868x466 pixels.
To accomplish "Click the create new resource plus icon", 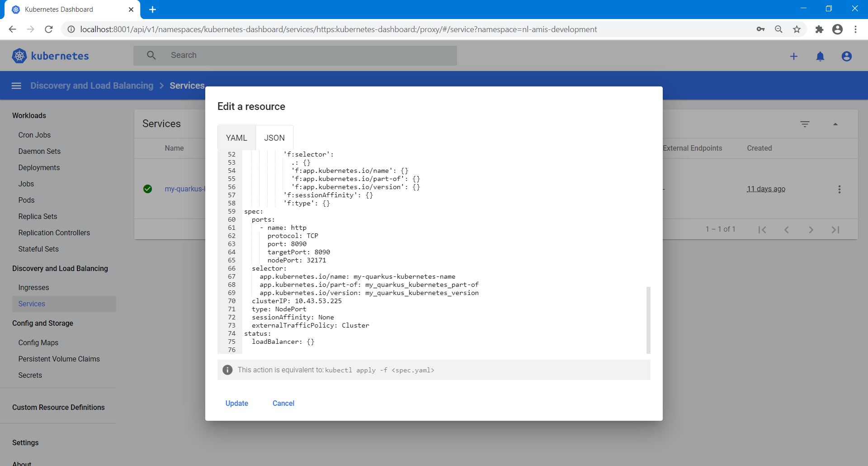I will pyautogui.click(x=793, y=56).
